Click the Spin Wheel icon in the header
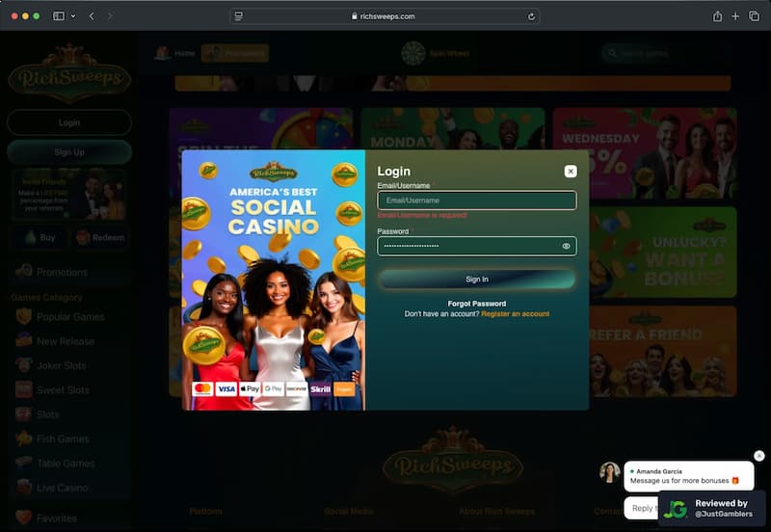This screenshot has height=532, width=771. 413,53
